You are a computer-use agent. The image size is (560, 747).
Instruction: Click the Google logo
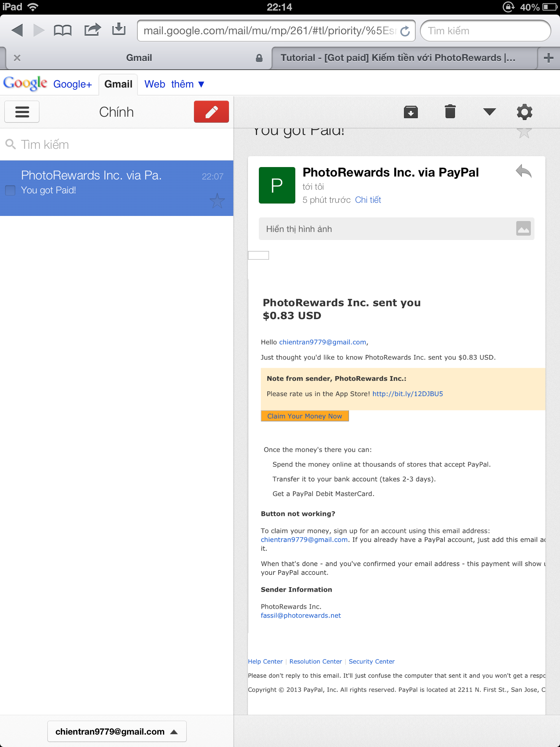tap(25, 84)
